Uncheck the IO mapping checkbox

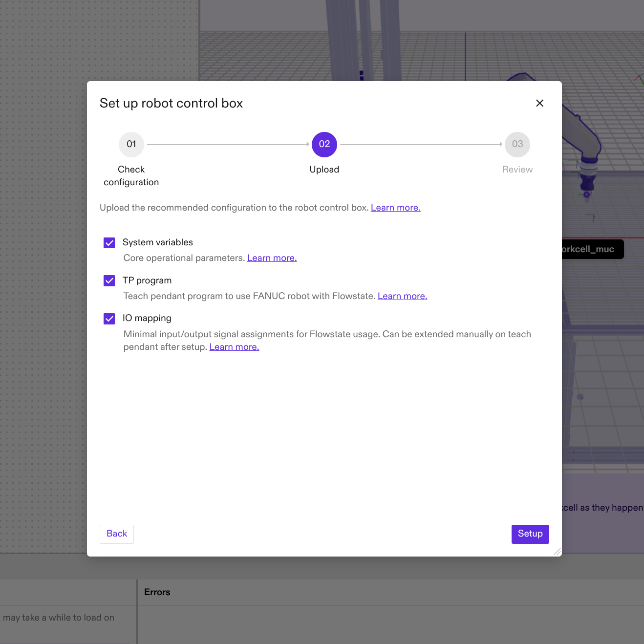[x=109, y=319]
